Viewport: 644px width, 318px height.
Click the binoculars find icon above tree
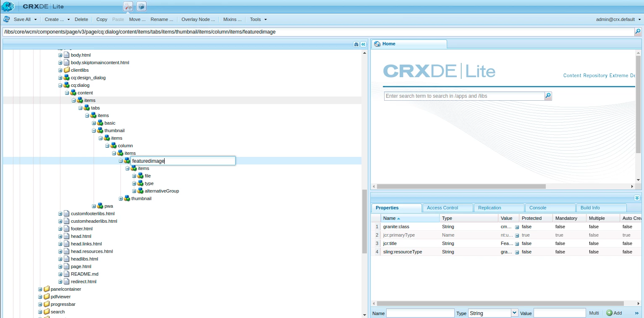[356, 44]
